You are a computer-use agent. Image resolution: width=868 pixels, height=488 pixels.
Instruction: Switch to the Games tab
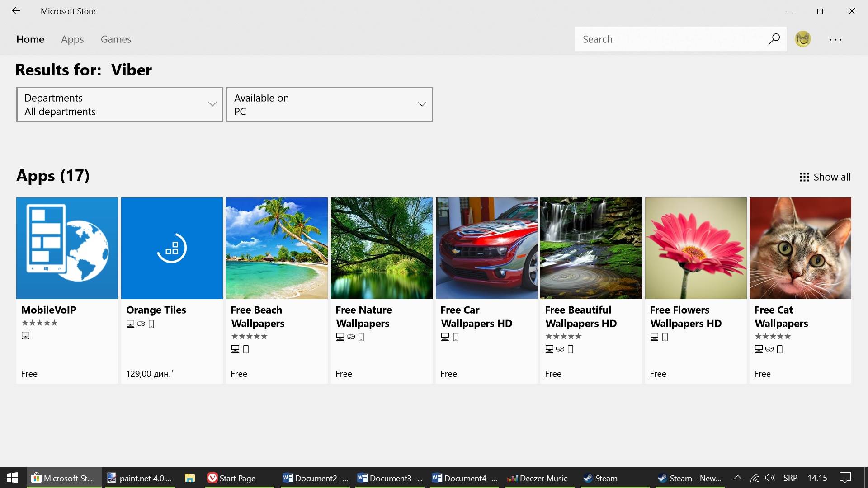[x=116, y=39]
